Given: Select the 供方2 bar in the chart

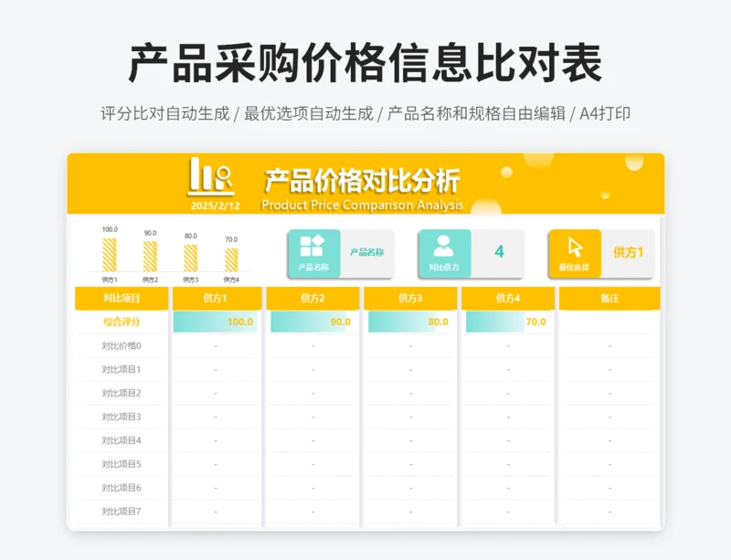Looking at the screenshot, I should click(x=150, y=257).
